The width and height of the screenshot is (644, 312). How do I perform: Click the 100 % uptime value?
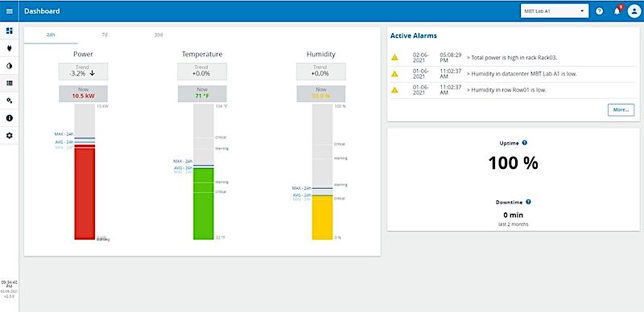point(513,163)
